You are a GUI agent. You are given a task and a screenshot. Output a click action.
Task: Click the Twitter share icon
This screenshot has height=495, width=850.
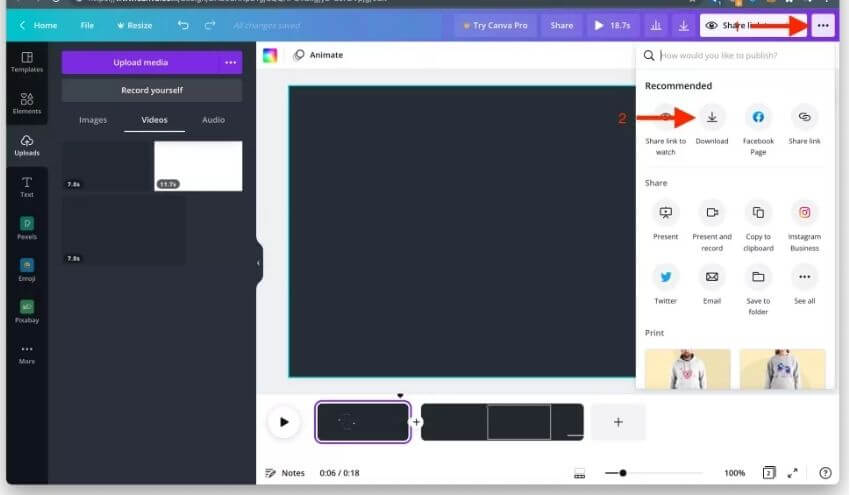tap(665, 277)
